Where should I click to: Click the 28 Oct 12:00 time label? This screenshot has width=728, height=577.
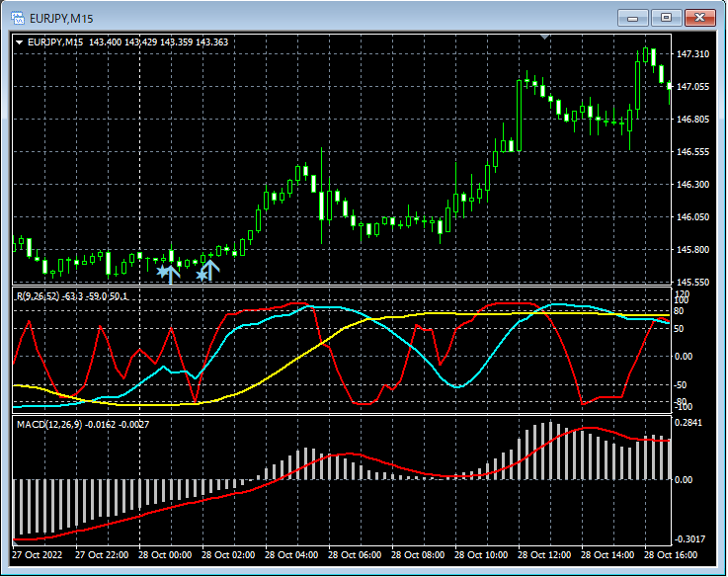(x=546, y=555)
